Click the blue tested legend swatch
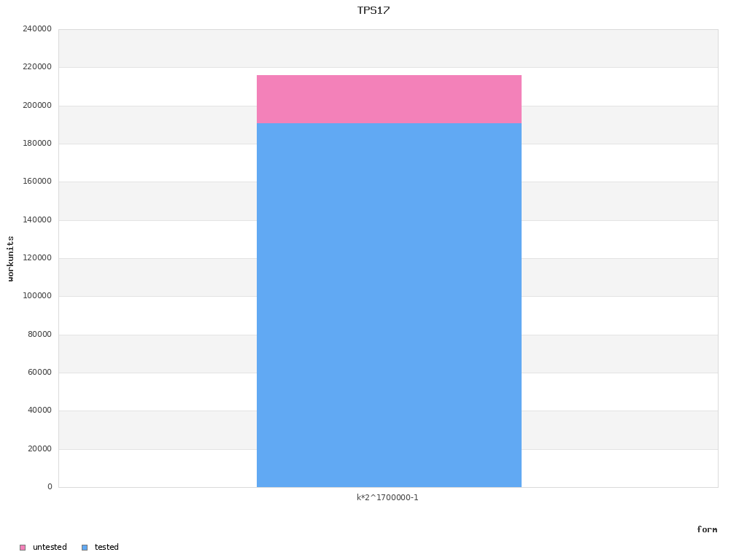 (85, 548)
